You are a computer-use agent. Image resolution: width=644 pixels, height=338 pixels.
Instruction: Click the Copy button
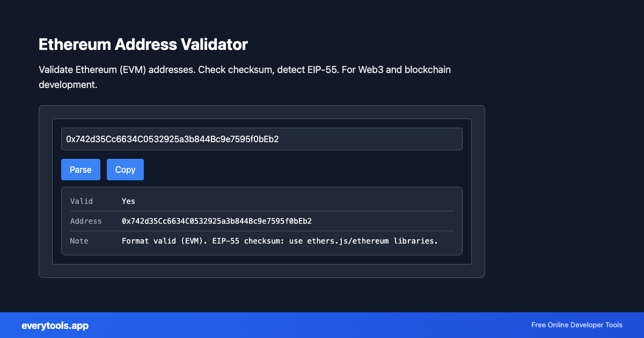125,169
